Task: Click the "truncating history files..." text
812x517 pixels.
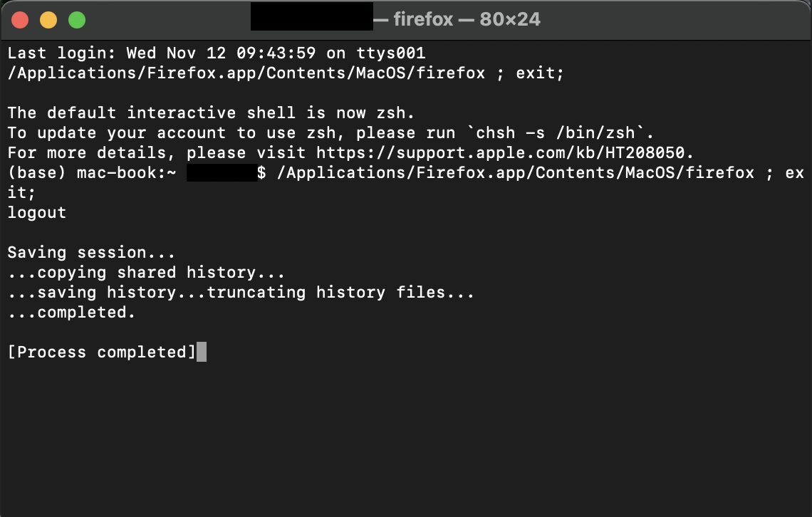Action: click(x=340, y=292)
